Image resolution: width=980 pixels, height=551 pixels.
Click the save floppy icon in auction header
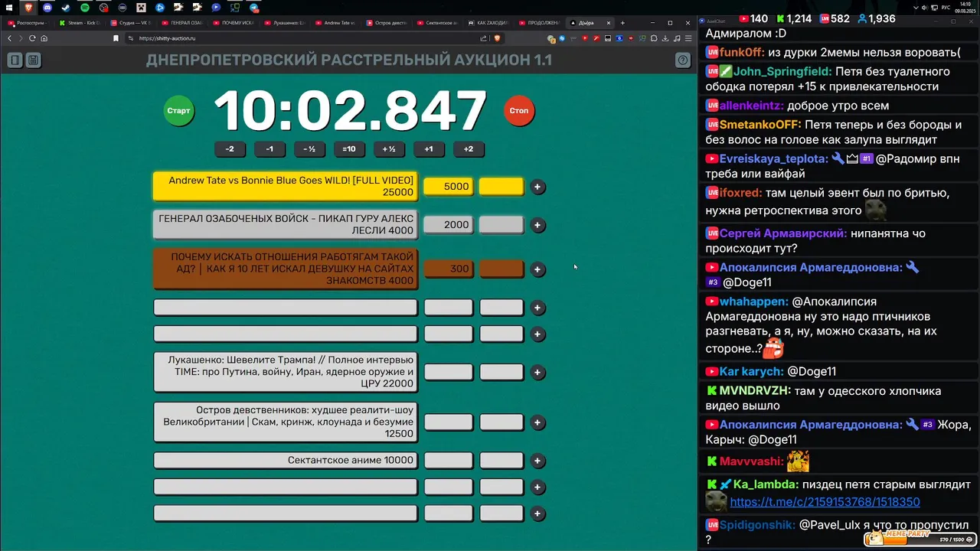(33, 60)
